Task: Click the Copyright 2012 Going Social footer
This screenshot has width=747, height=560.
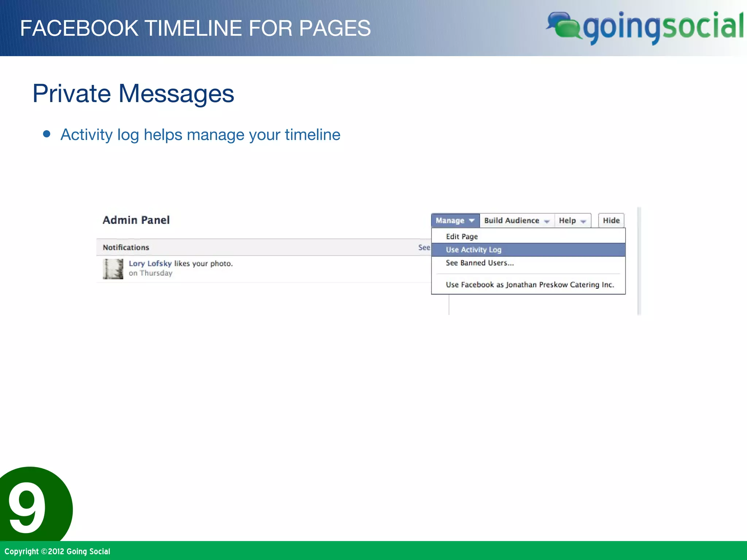Action: [x=57, y=552]
